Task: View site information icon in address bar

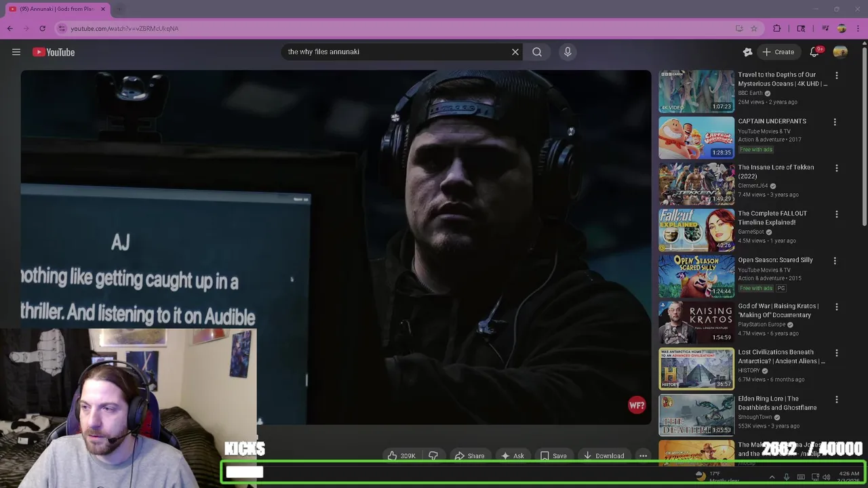Action: pos(62,28)
